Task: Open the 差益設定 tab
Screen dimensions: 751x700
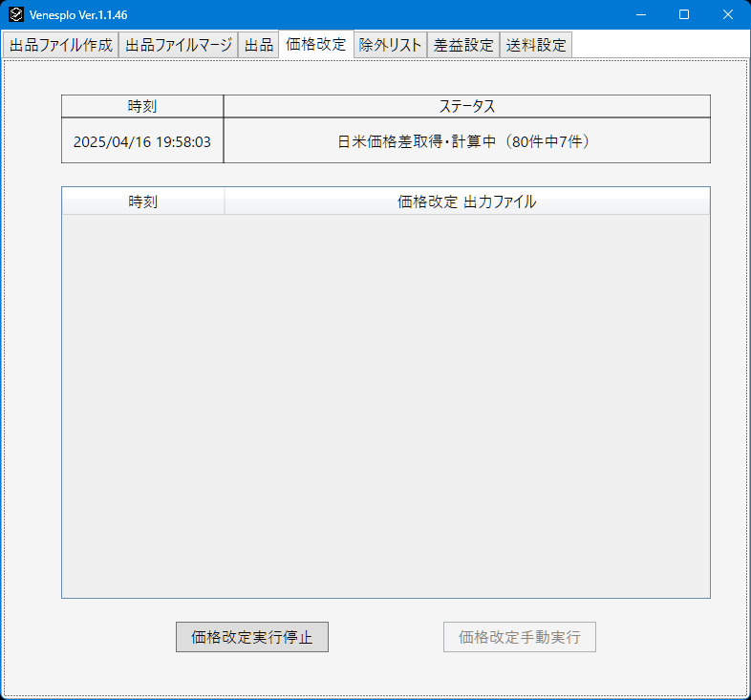Action: click(463, 46)
